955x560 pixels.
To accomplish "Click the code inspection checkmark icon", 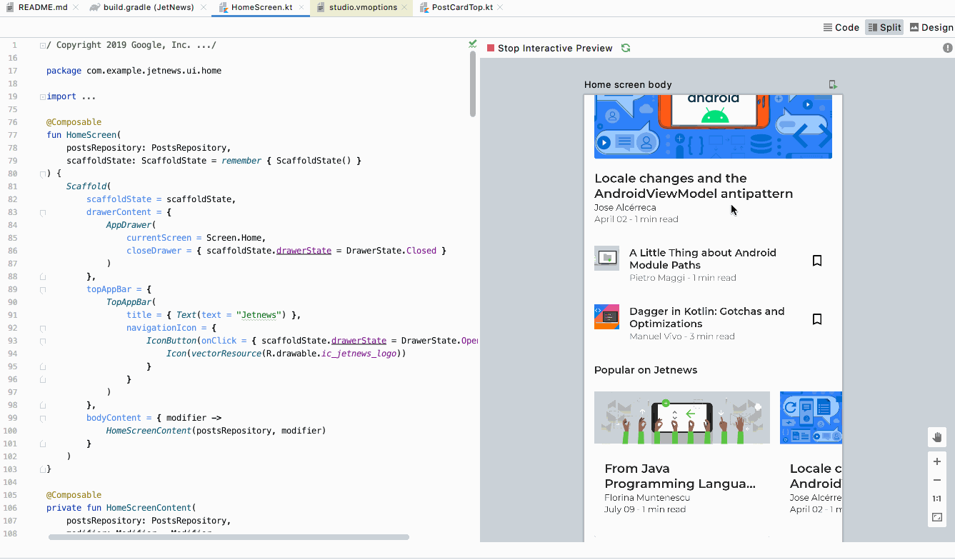I will (472, 44).
